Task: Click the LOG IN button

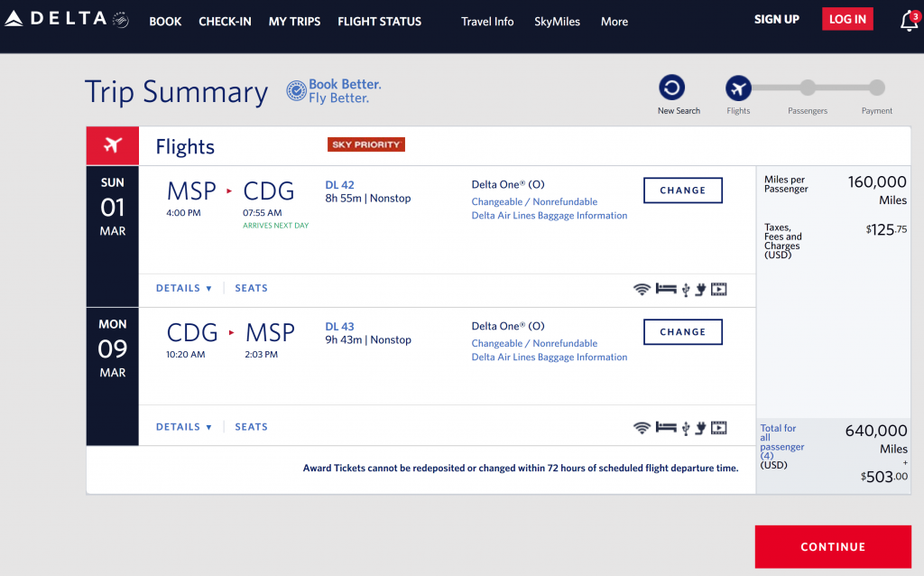Action: (847, 19)
